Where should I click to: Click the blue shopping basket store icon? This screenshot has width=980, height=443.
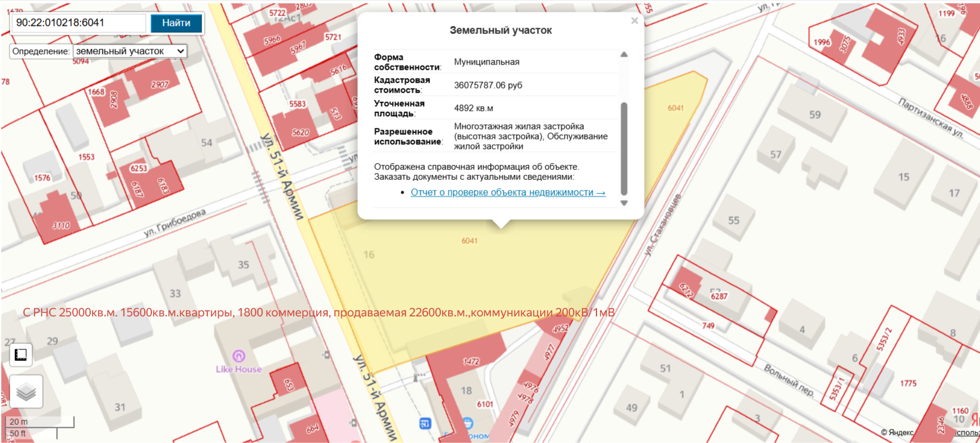(467, 422)
